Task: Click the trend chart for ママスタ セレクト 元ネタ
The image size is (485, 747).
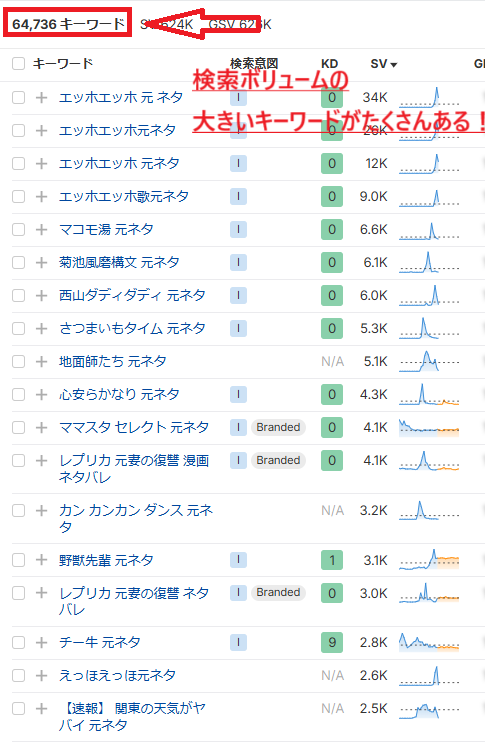Action: click(429, 427)
